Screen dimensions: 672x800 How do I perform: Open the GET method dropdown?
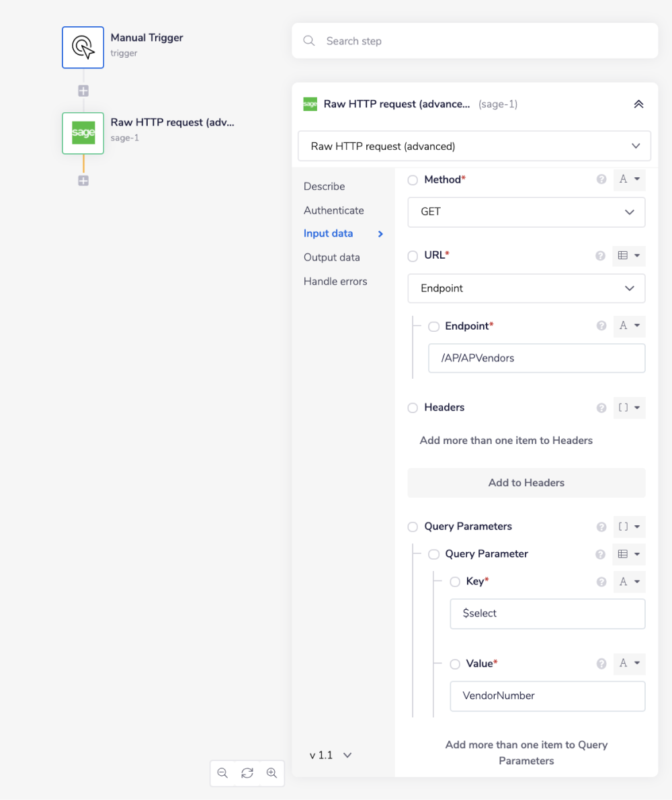[x=526, y=212]
